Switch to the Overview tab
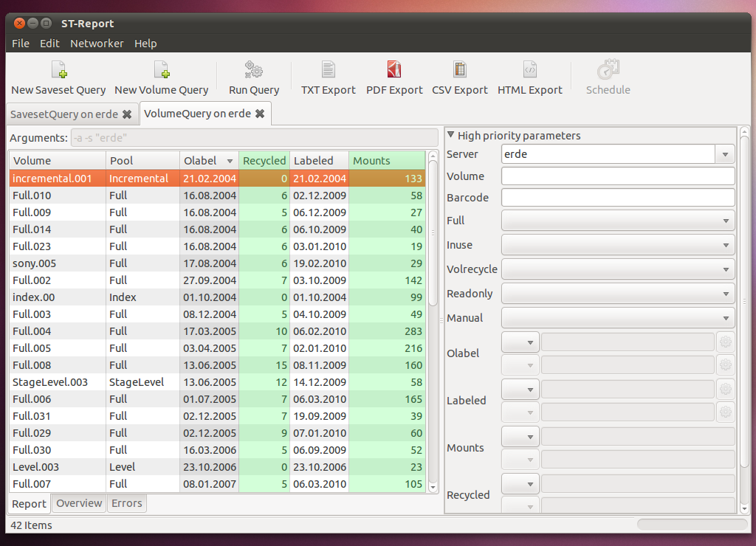The height and width of the screenshot is (546, 756). coord(79,503)
